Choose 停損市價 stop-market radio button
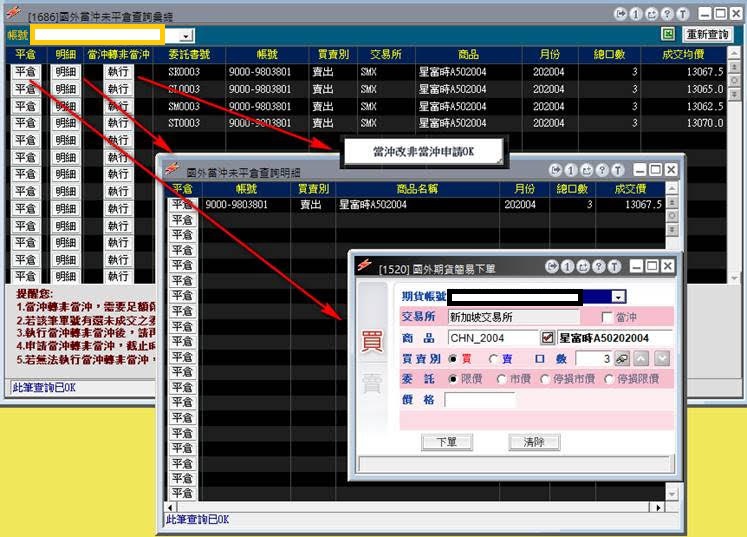 (x=545, y=379)
